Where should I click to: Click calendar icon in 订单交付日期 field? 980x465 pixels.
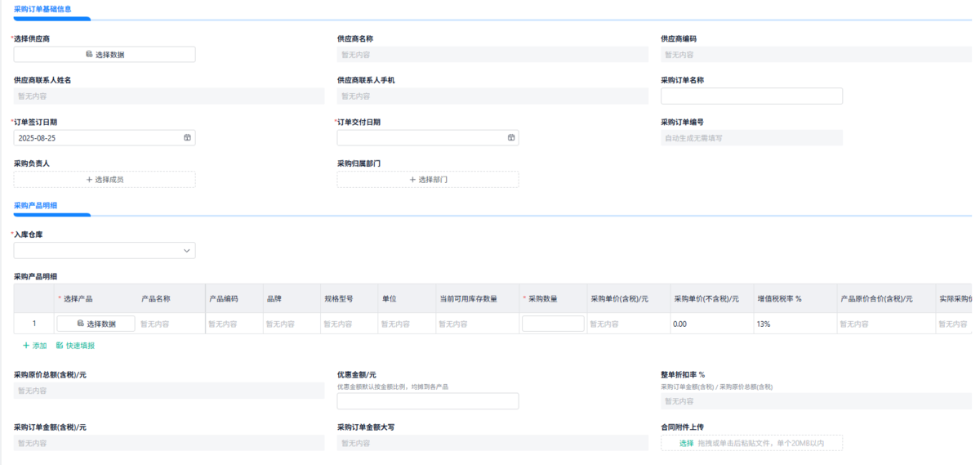tap(511, 137)
